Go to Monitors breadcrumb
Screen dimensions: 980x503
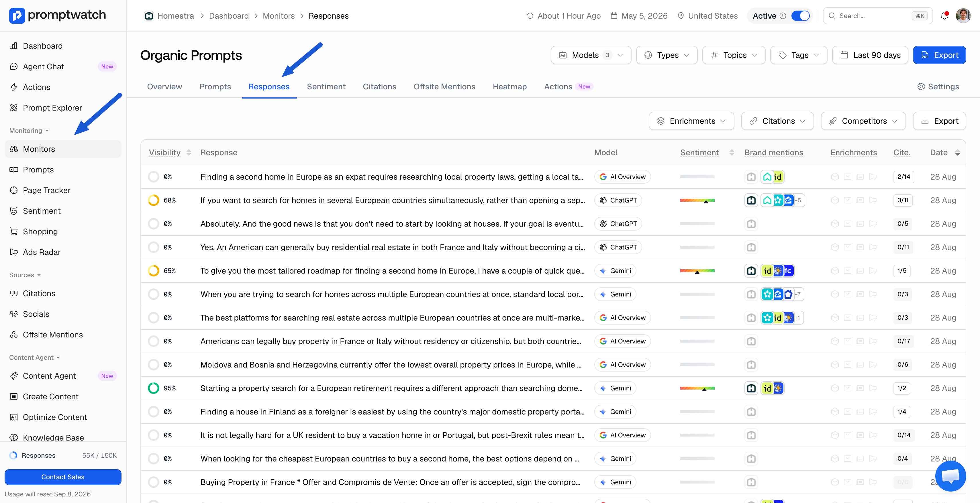(x=279, y=16)
